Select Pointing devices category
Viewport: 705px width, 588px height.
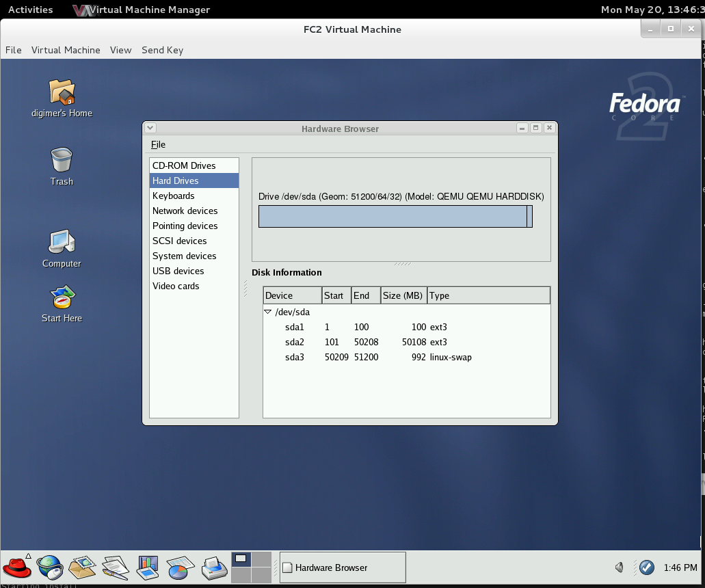(194, 226)
